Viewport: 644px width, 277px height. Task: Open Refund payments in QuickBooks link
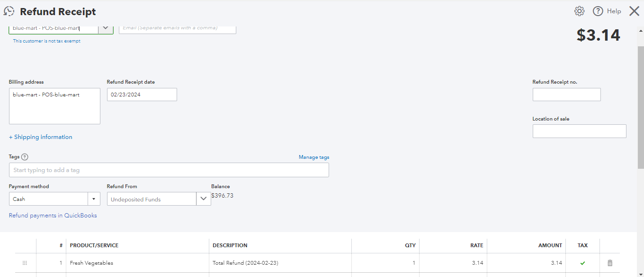53,216
